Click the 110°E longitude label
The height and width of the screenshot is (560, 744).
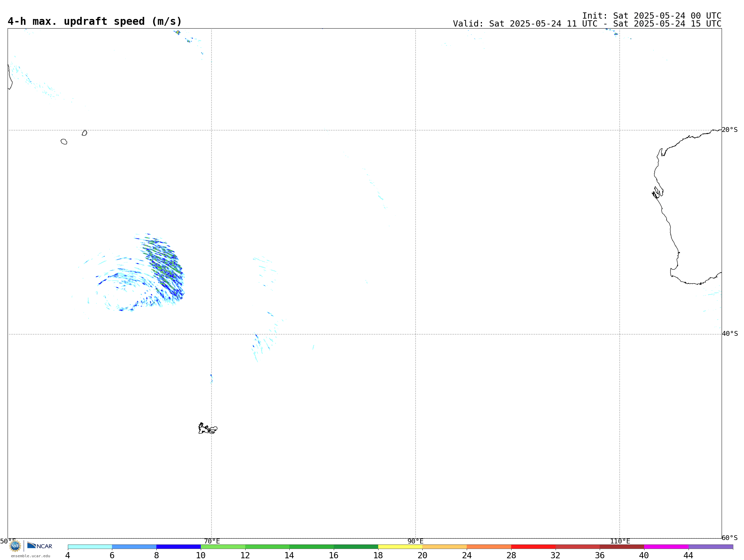pos(620,541)
